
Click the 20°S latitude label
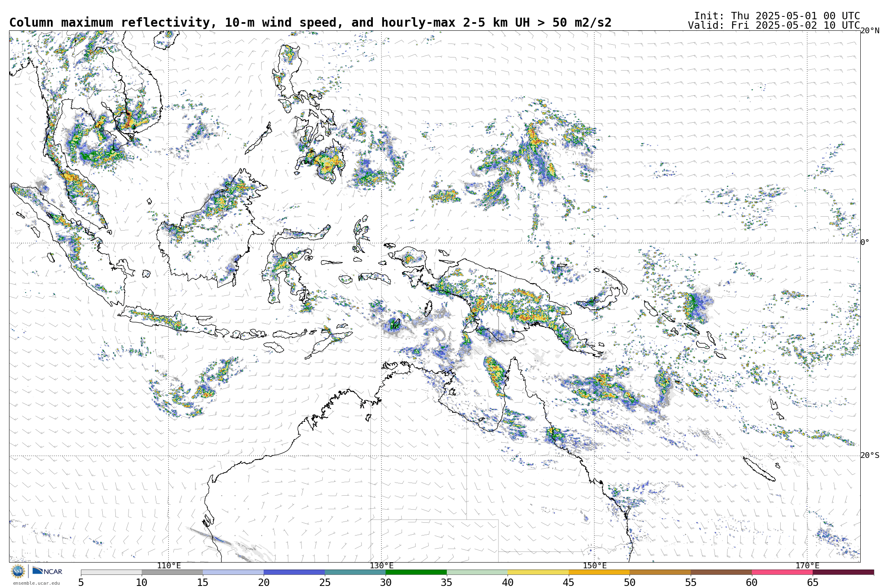coord(870,455)
